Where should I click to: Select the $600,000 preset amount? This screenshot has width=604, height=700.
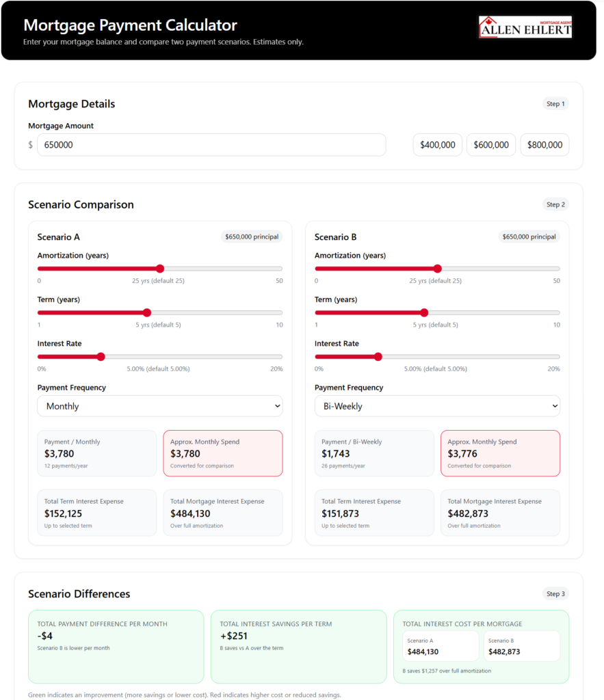[x=490, y=145]
